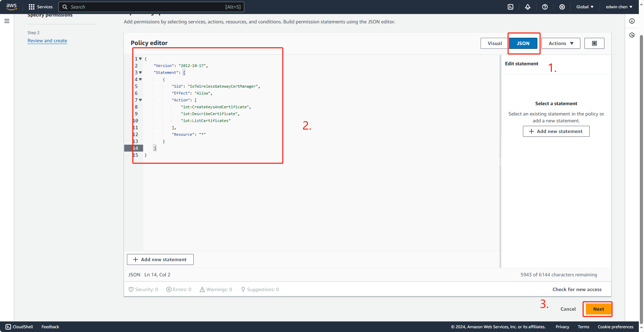Click the Suggestions lightbulb icon
This screenshot has height=332, width=644.
click(x=243, y=289)
